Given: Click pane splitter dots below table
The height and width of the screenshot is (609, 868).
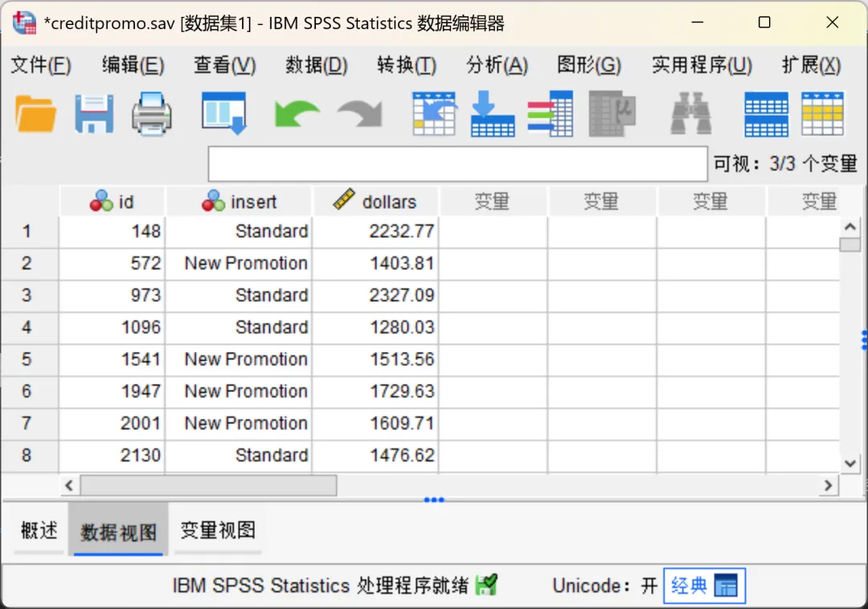Looking at the screenshot, I should pyautogui.click(x=434, y=500).
